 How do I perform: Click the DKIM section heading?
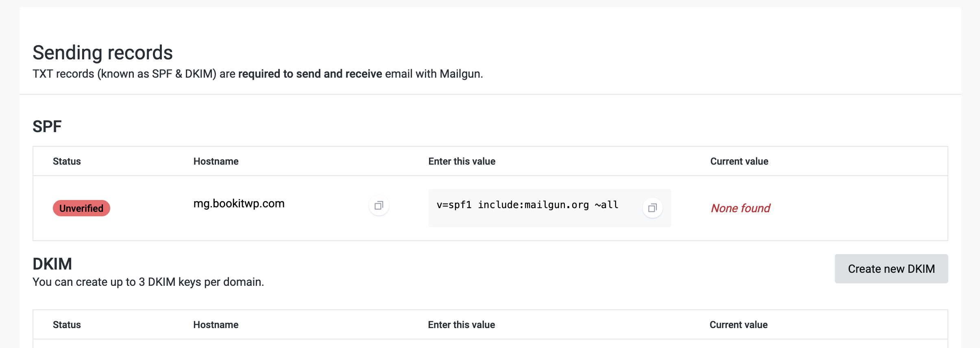pyautogui.click(x=52, y=264)
